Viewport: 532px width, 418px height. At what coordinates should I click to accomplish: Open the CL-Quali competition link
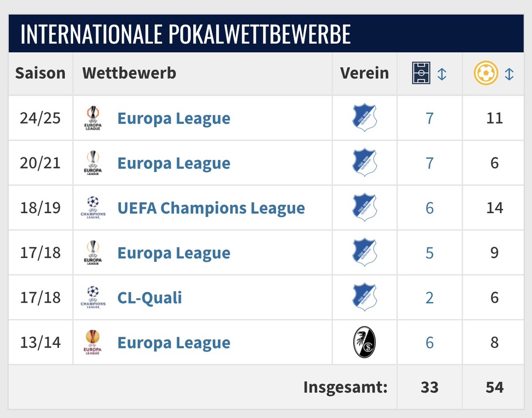coord(150,297)
